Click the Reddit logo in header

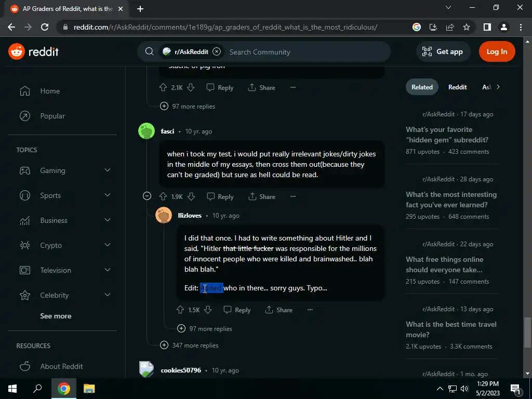[x=34, y=51]
